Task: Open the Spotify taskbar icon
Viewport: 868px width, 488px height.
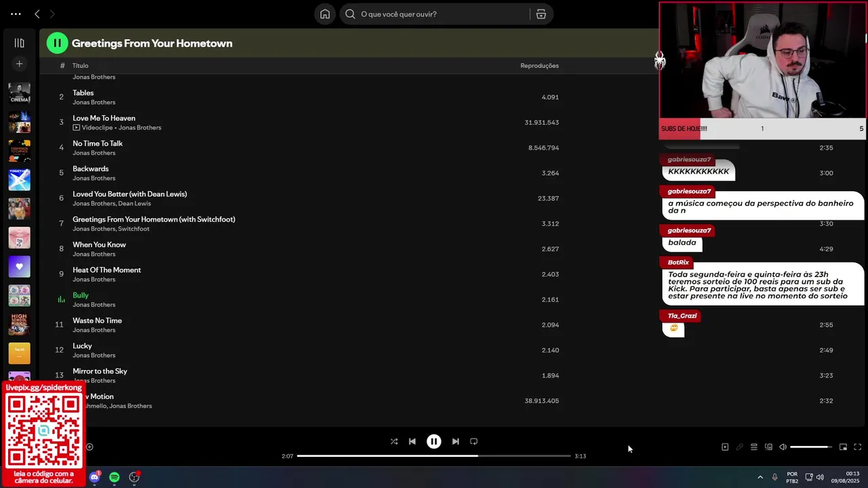Action: click(115, 477)
